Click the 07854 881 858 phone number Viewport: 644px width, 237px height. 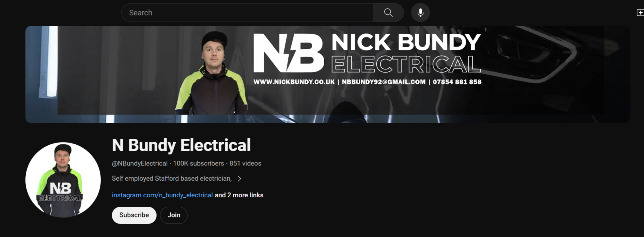pyautogui.click(x=457, y=82)
